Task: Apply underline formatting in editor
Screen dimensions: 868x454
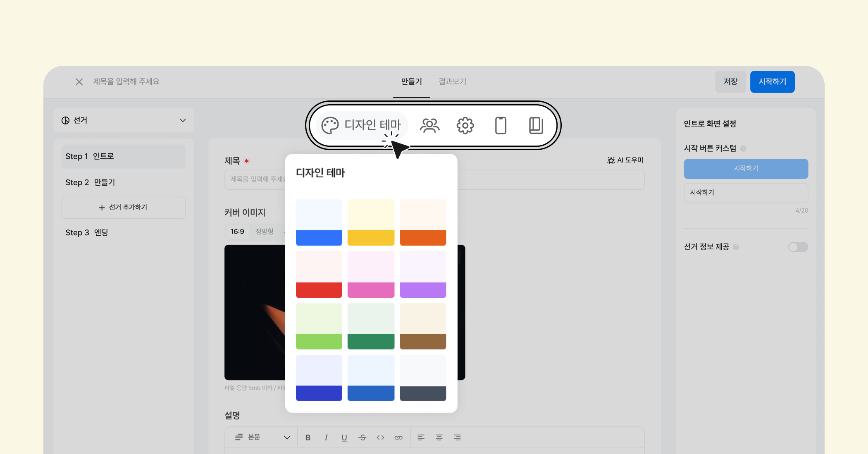Action: (344, 437)
